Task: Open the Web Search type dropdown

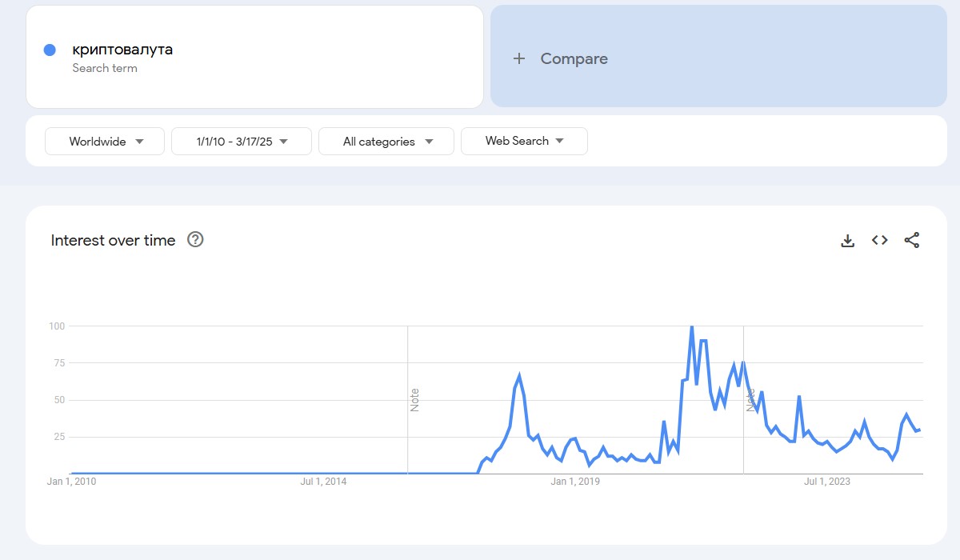Action: [524, 141]
